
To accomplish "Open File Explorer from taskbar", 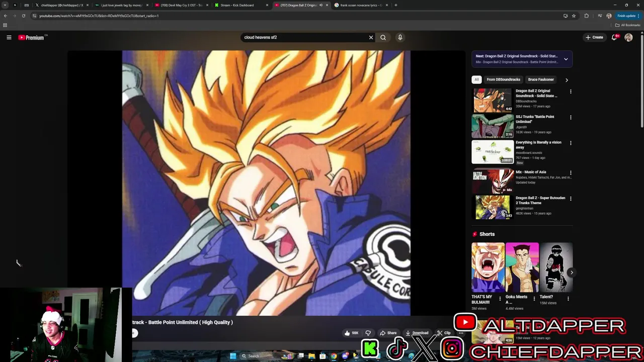I will [x=311, y=356].
